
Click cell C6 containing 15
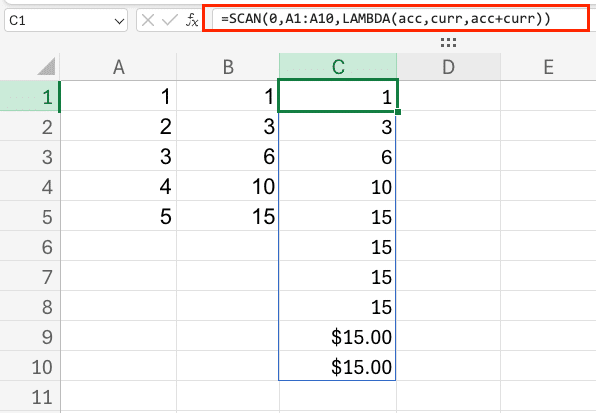click(338, 246)
